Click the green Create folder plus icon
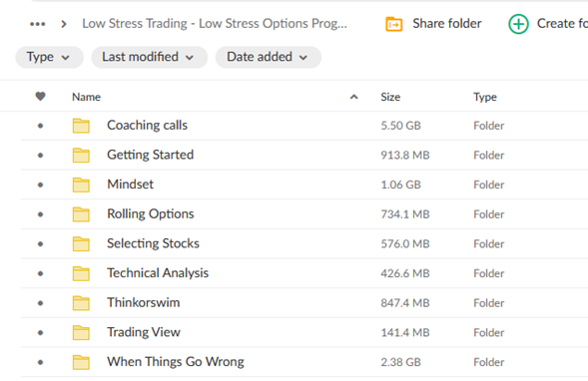The height and width of the screenshot is (381, 588). tap(518, 24)
